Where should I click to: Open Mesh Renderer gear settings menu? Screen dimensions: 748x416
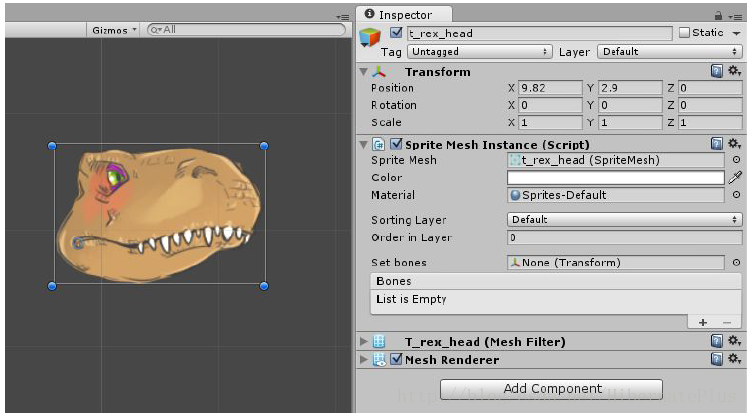point(735,359)
